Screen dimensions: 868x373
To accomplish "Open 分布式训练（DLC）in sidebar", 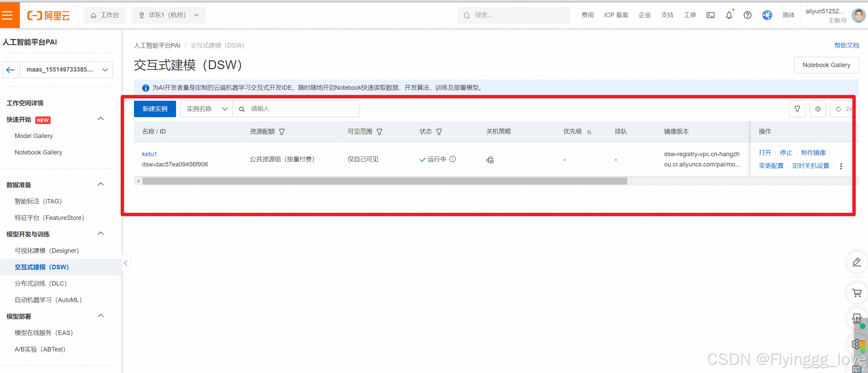I will 41,284.
